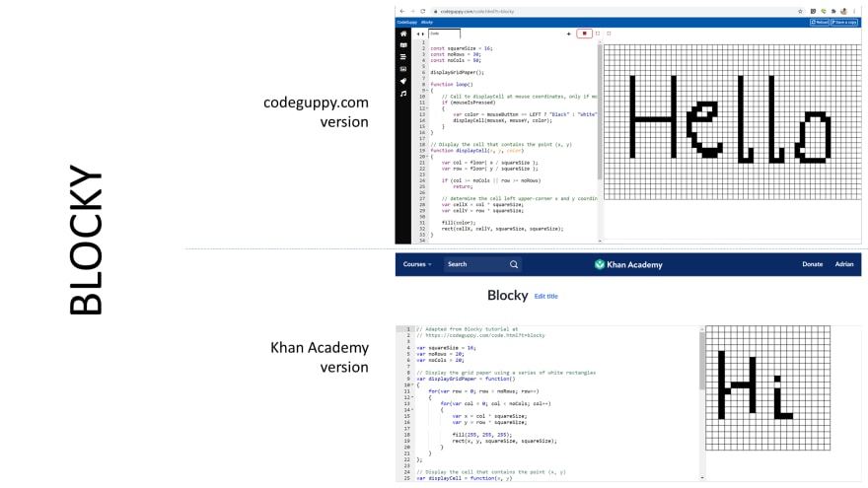
Task: Collapse fold arrow at Khan editor line 12
Action: (x=412, y=397)
